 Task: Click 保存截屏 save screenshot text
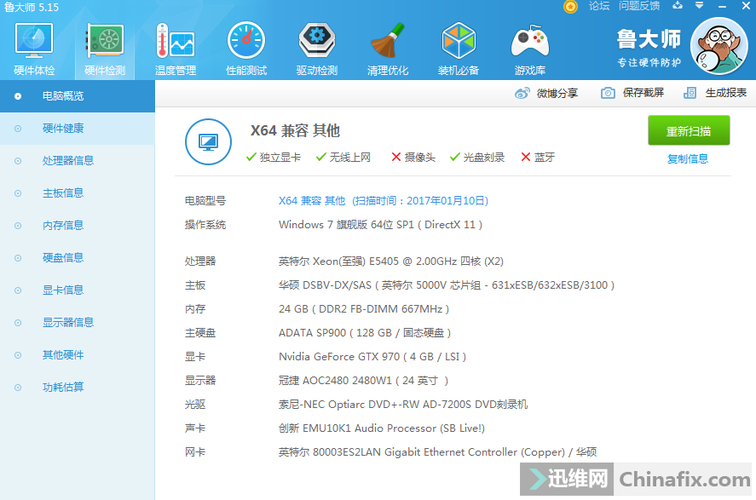click(643, 93)
